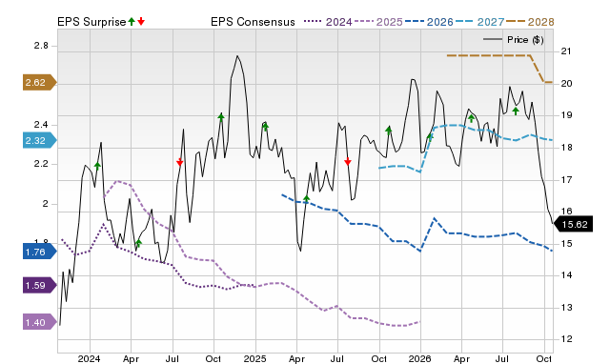Click the EPS Surprise label
The image size is (610, 364).
tap(91, 22)
